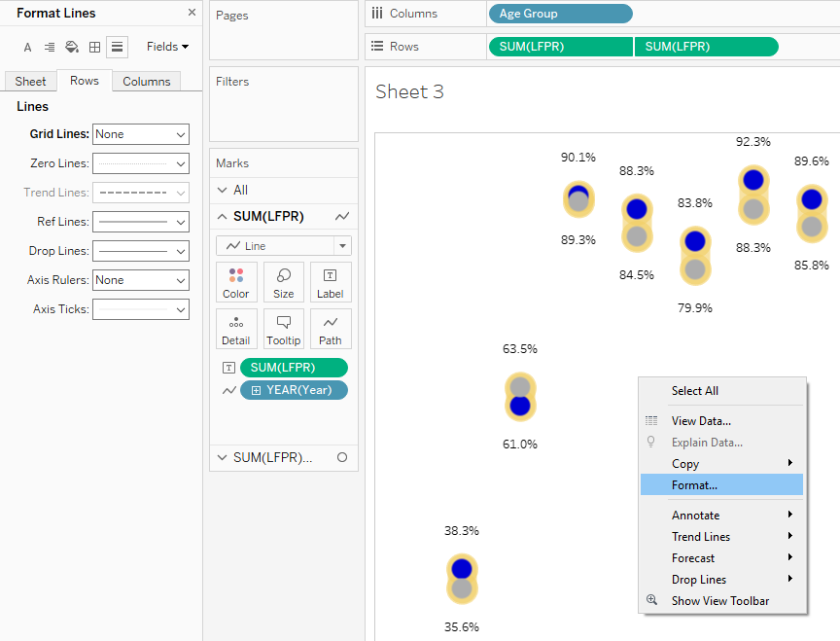
Task: Click the Detail mark property
Action: pyautogui.click(x=236, y=329)
